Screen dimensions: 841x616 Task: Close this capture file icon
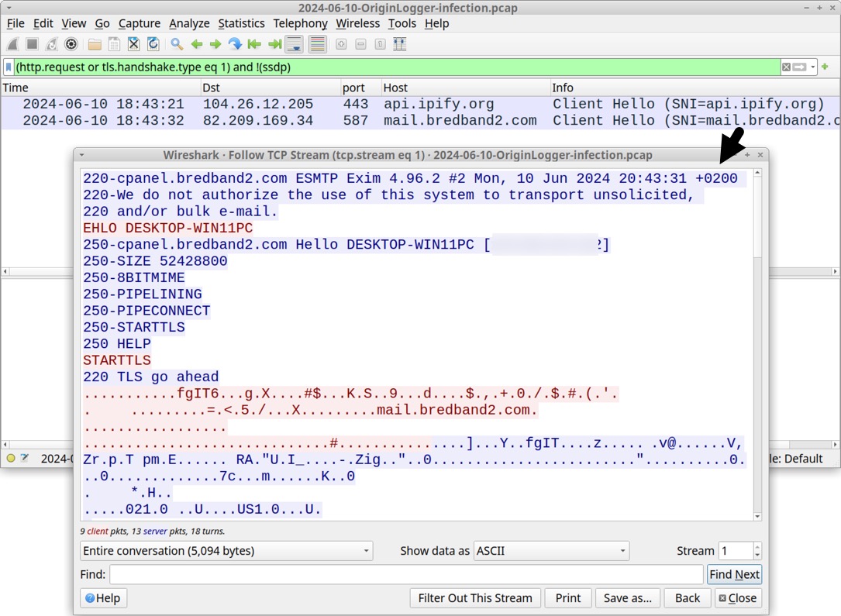pyautogui.click(x=133, y=44)
